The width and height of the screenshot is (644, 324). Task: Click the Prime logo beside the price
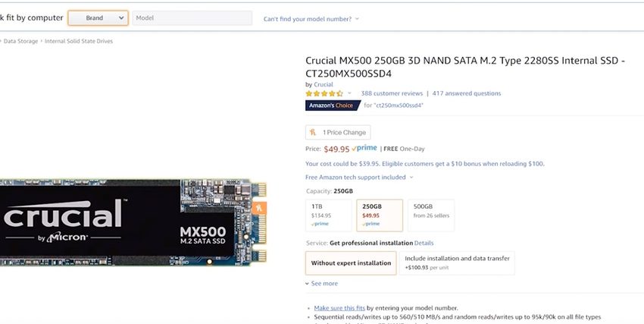point(364,149)
